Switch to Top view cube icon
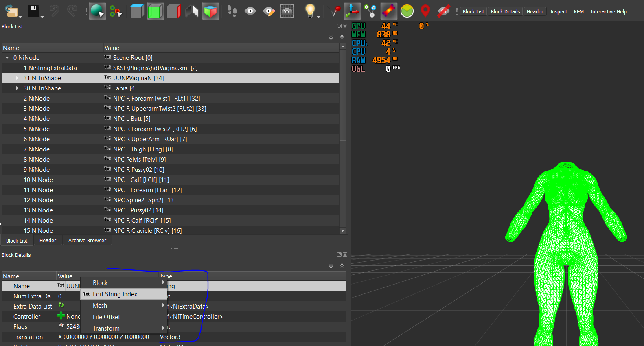The height and width of the screenshot is (346, 644). [x=137, y=11]
